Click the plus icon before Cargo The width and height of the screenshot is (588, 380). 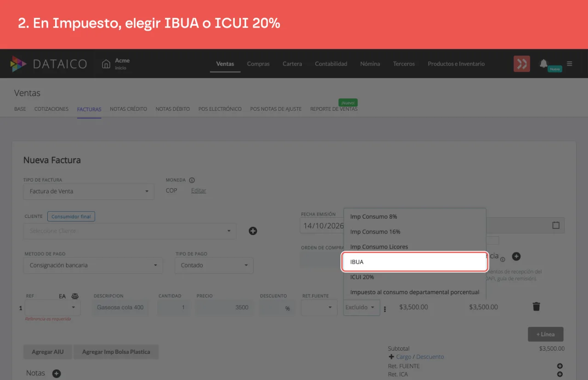tap(391, 357)
